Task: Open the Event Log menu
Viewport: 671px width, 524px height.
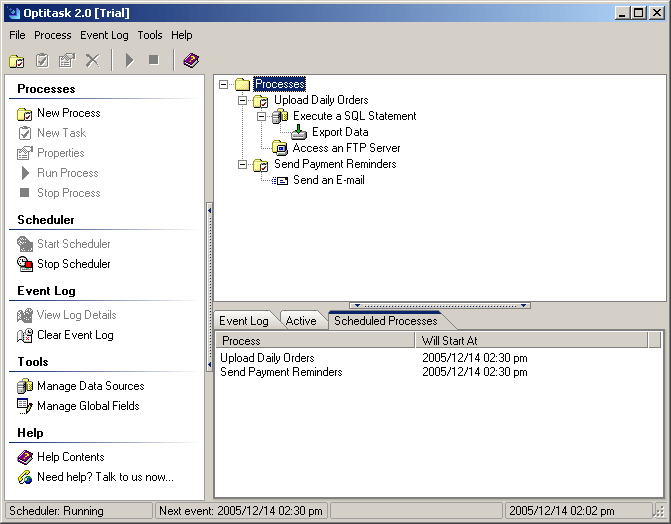Action: tap(104, 35)
